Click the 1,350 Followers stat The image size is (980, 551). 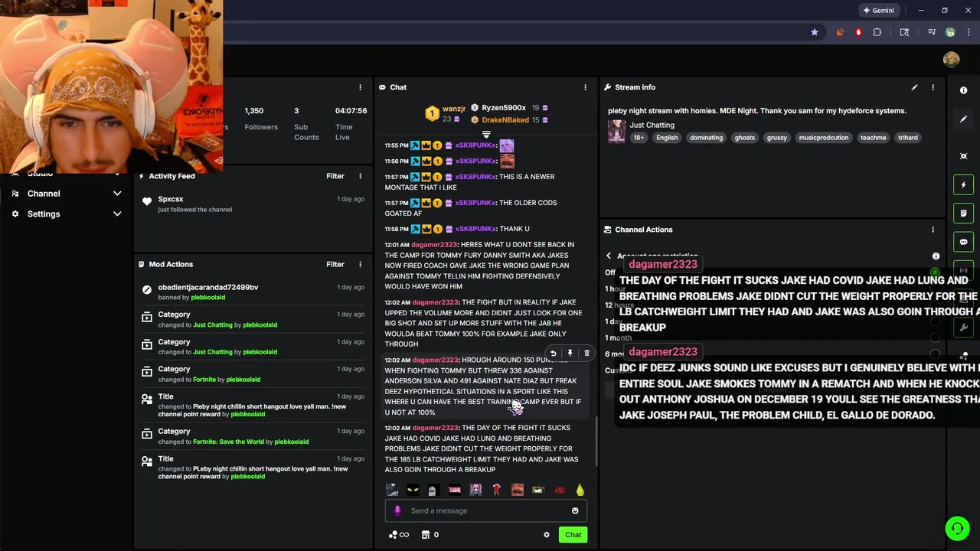point(260,119)
